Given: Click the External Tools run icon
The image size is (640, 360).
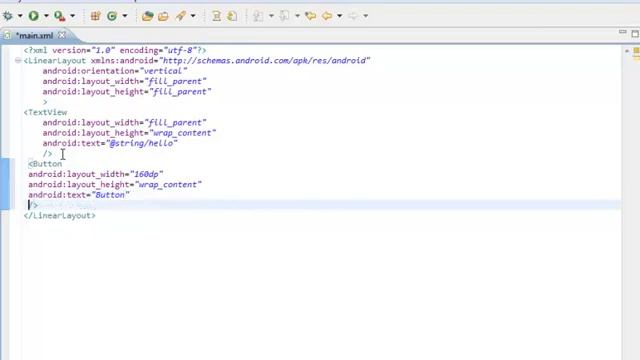Looking at the screenshot, I should (x=60, y=16).
